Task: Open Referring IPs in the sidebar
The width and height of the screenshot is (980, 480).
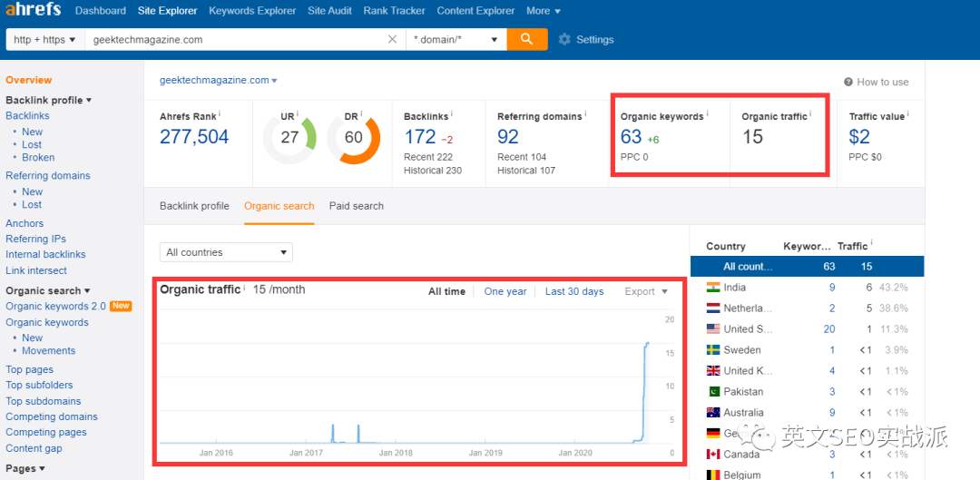Action: tap(35, 239)
